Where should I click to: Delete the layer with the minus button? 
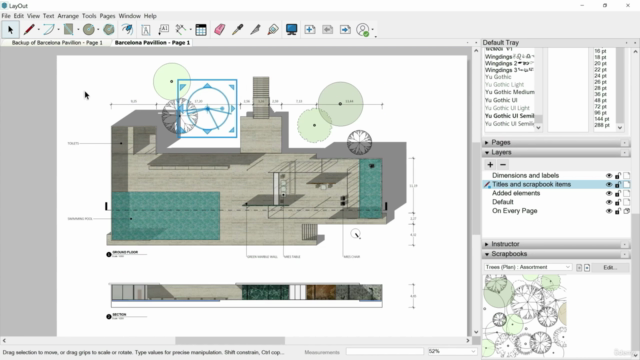(503, 164)
